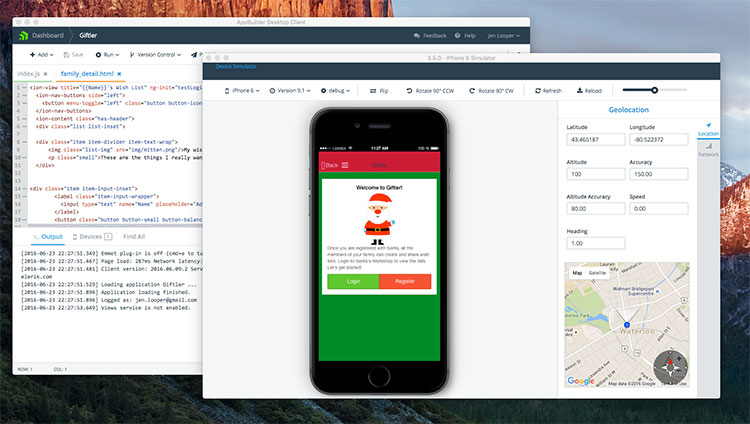Close the family_detail.html tab
Viewport: 750px width, 424px height.
[x=119, y=74]
